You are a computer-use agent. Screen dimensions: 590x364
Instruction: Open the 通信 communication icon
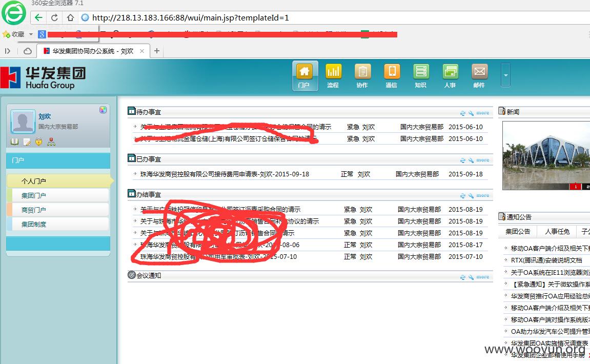tap(392, 76)
